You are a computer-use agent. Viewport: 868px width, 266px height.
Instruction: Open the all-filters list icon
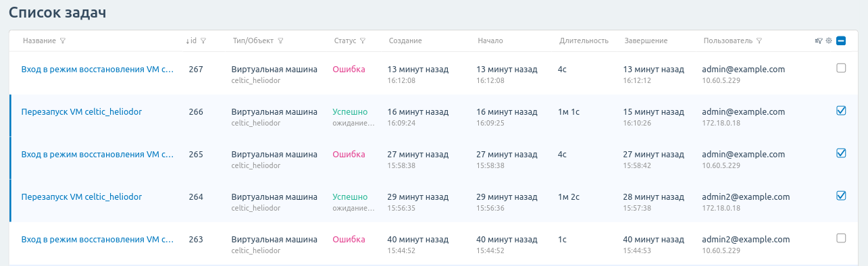819,41
